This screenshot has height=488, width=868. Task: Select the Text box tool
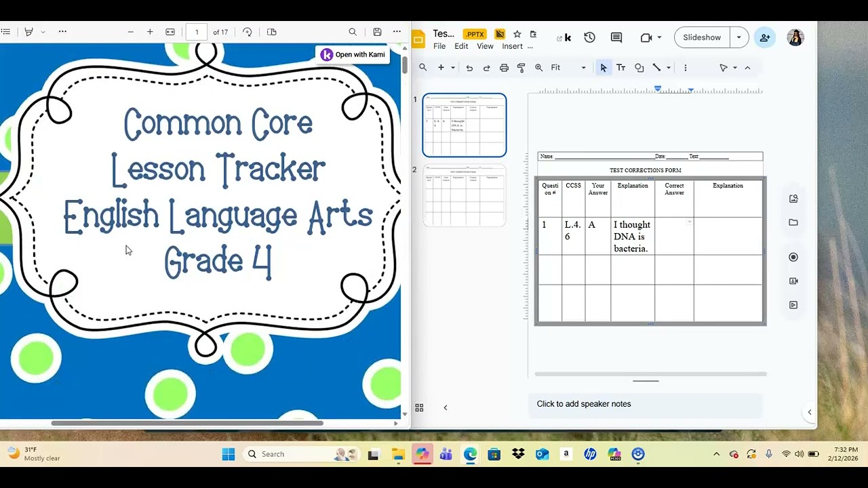[620, 68]
